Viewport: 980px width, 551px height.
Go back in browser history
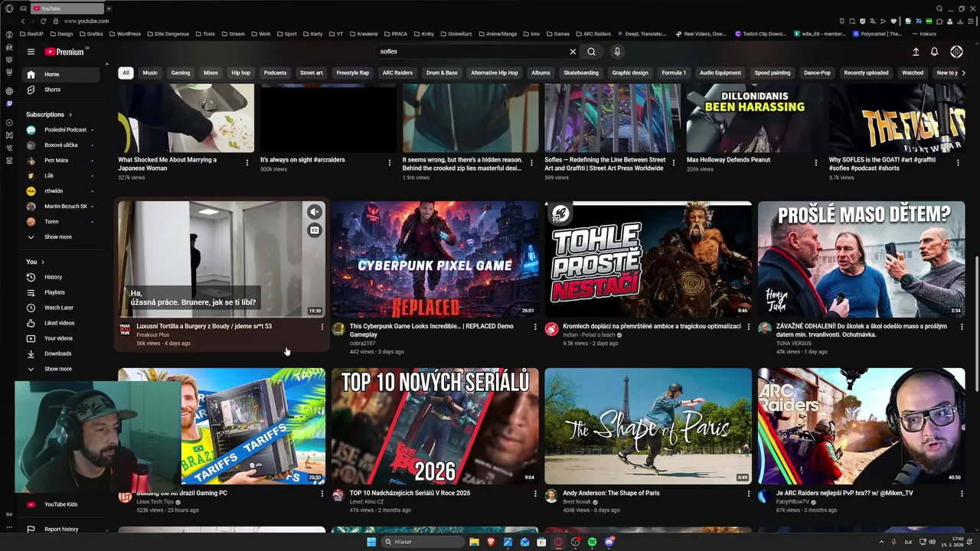pos(22,21)
